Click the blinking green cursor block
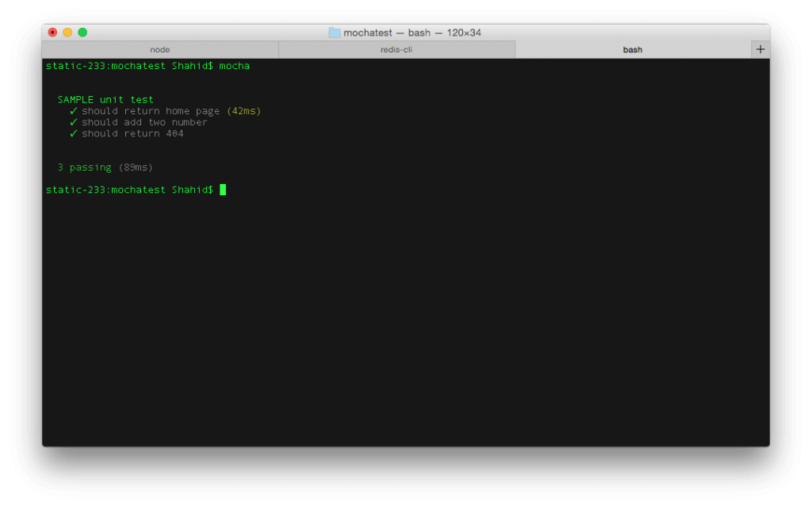This screenshot has height=507, width=812. coord(223,190)
